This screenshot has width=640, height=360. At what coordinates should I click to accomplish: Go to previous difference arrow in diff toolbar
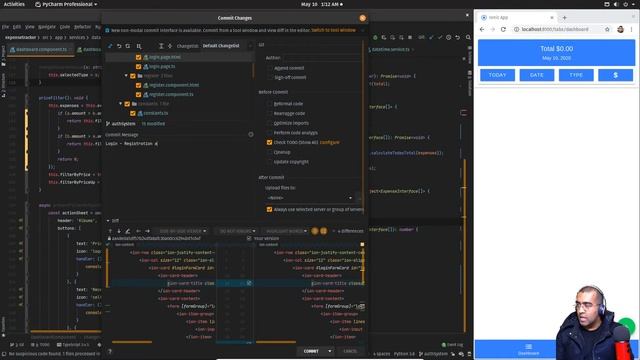click(x=110, y=231)
